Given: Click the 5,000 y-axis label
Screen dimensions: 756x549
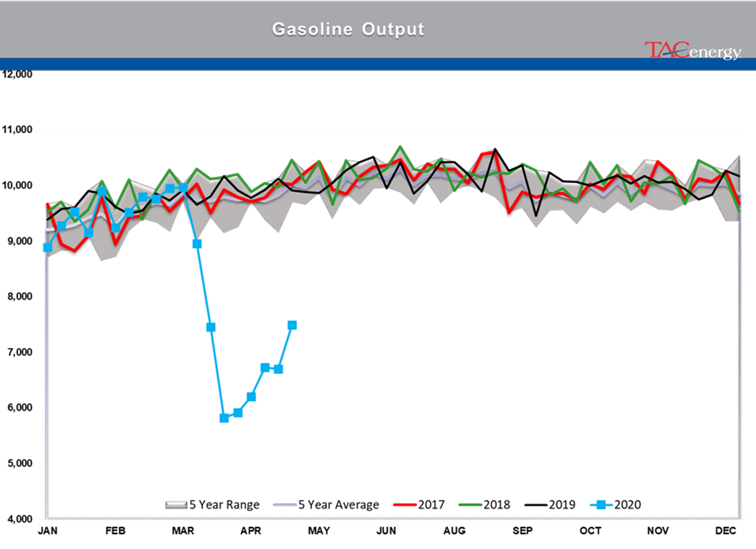Looking at the screenshot, I should pyautogui.click(x=20, y=463).
